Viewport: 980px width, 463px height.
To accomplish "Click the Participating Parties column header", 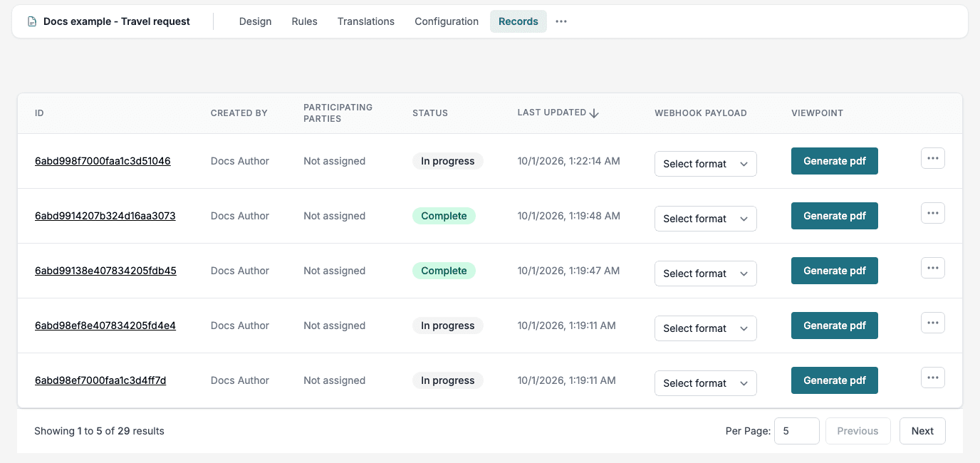I will point(338,113).
